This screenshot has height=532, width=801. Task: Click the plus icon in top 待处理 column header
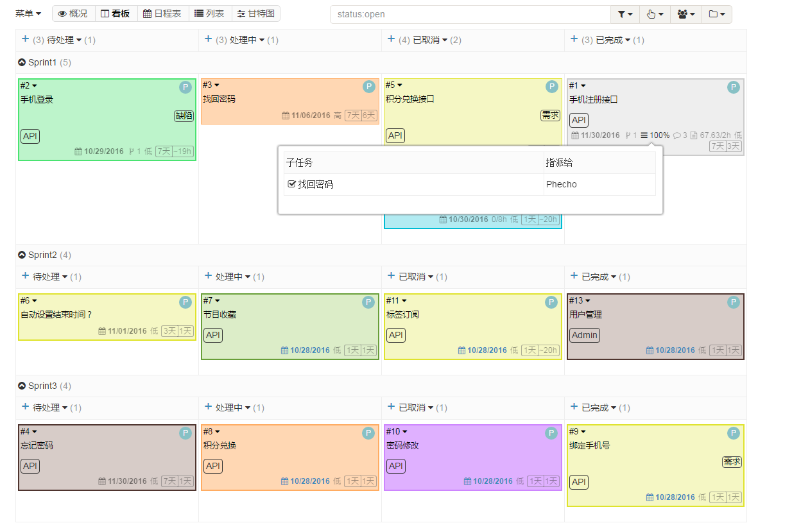tap(26, 39)
